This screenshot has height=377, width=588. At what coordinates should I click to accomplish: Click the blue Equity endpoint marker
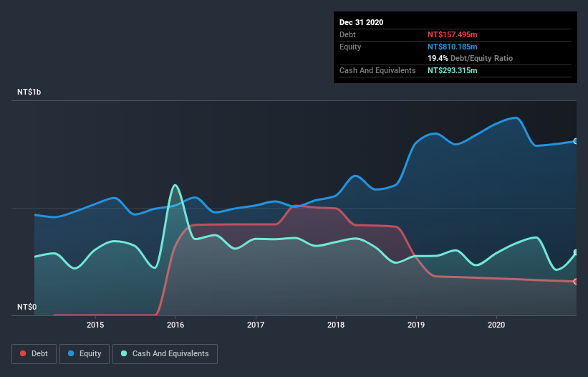tap(576, 141)
